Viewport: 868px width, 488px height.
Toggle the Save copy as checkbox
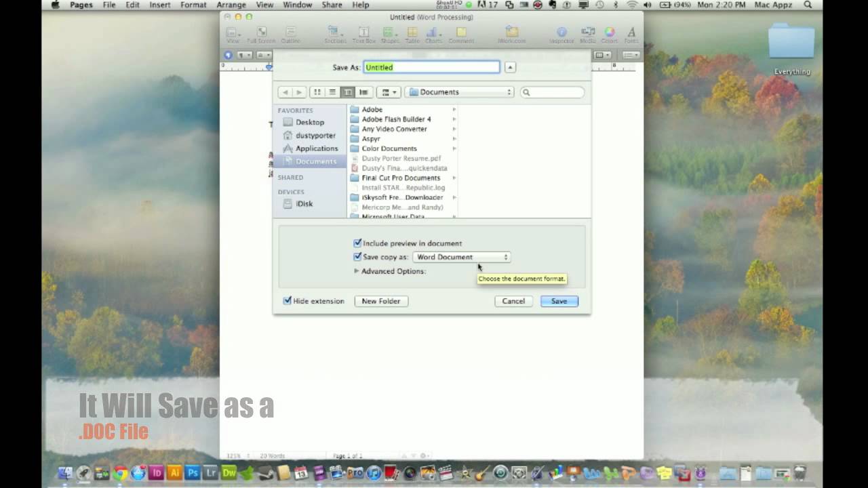pos(357,257)
